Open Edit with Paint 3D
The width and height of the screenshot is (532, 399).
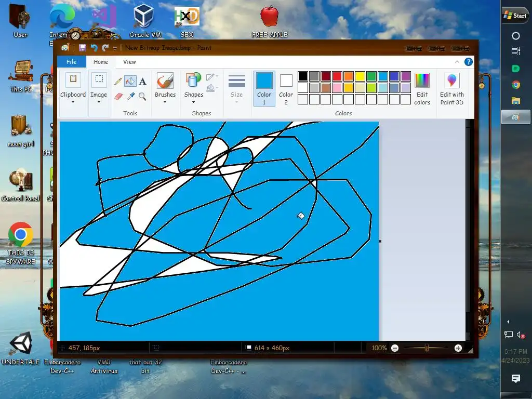pyautogui.click(x=452, y=89)
